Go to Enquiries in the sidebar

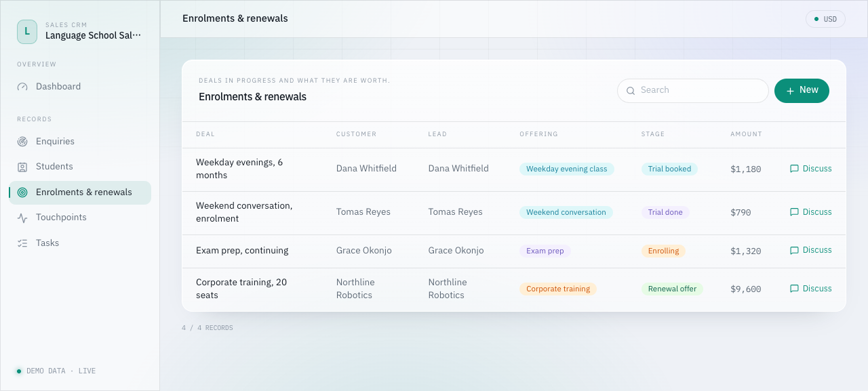click(x=80, y=142)
